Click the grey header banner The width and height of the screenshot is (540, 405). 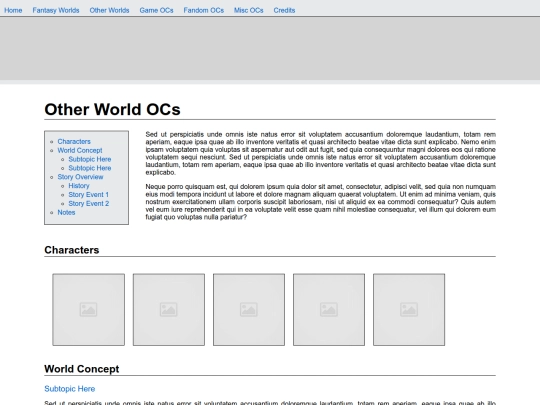click(x=270, y=48)
